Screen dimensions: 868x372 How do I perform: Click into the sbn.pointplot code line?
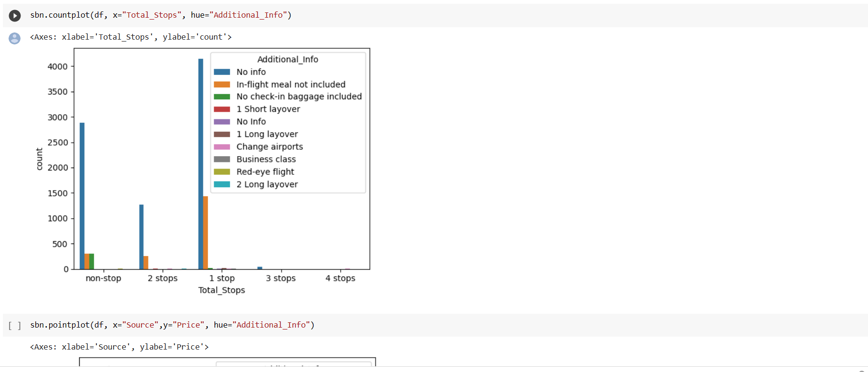tap(172, 325)
